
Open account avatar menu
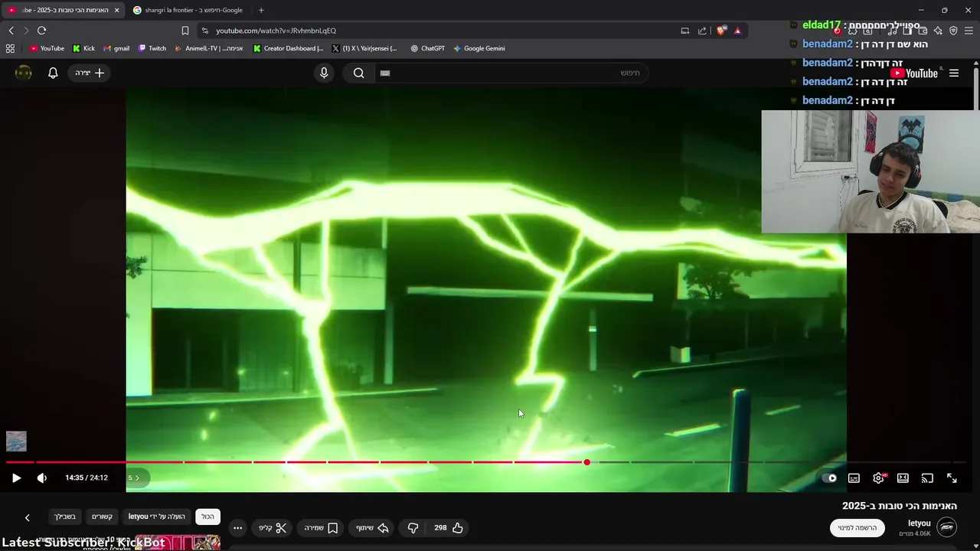click(x=24, y=73)
